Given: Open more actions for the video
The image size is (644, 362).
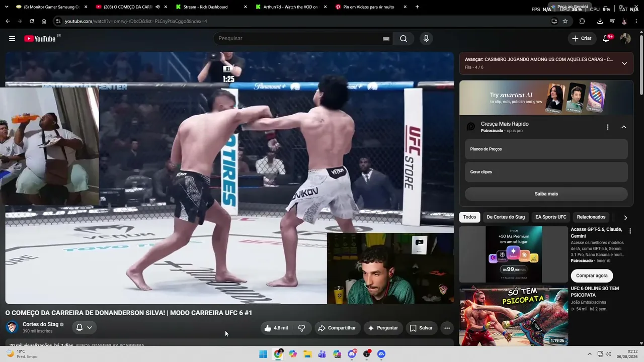Looking at the screenshot, I should (447, 328).
